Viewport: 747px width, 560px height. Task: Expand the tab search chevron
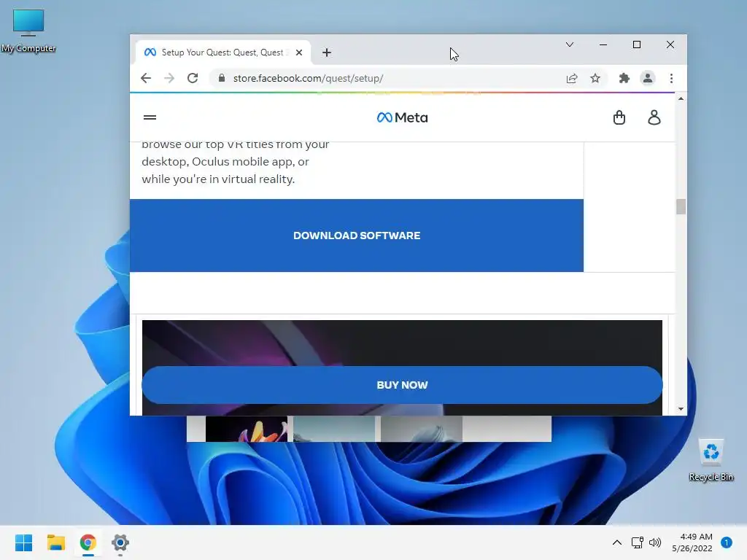coord(569,44)
